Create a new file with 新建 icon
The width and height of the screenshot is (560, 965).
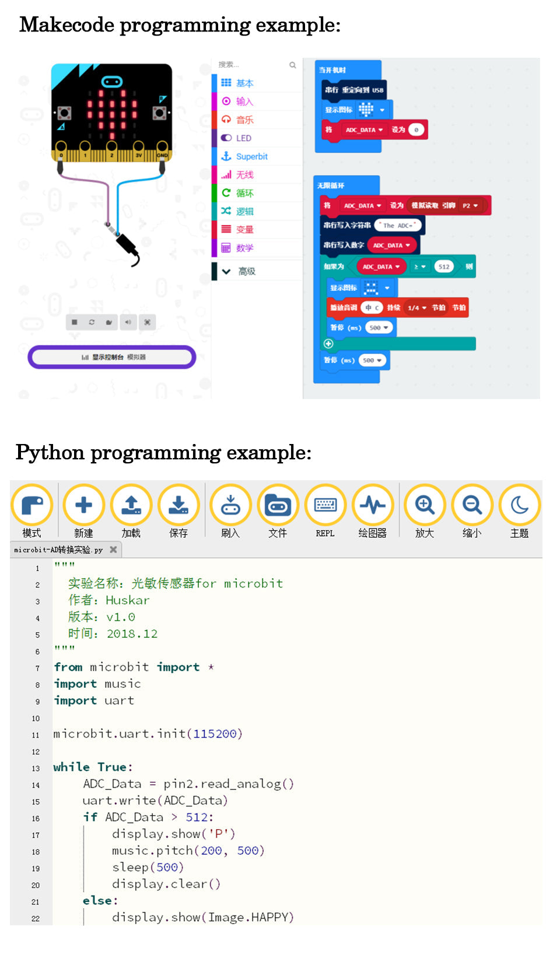pos(83,505)
